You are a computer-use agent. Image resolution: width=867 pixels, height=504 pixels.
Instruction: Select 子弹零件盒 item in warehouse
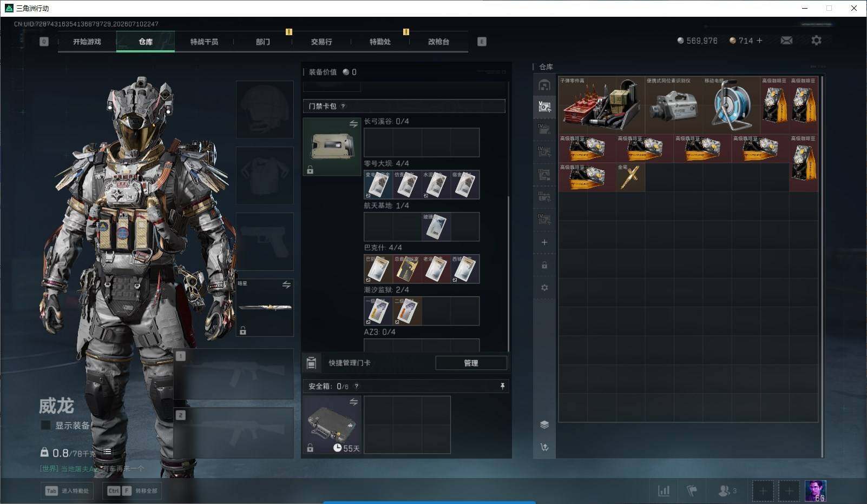(601, 105)
